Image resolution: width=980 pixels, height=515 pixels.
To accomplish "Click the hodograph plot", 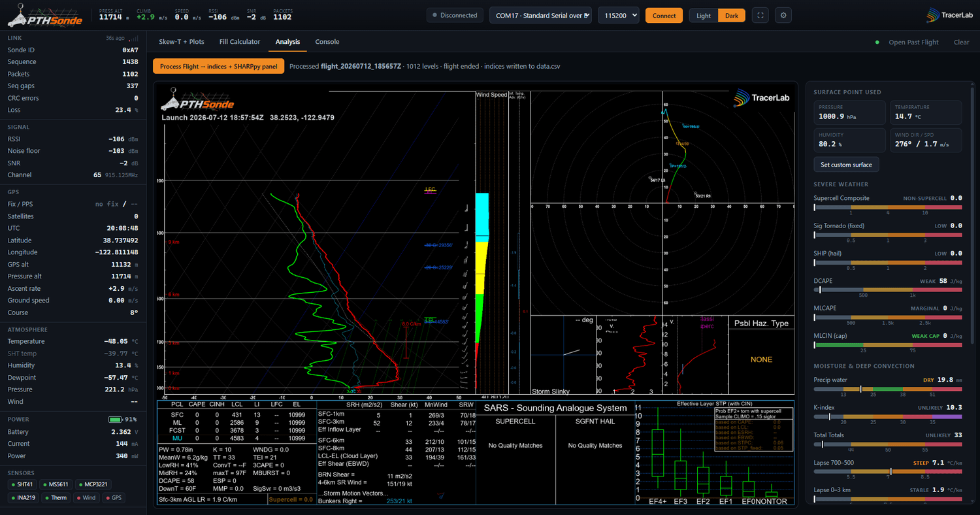I will (x=662, y=203).
